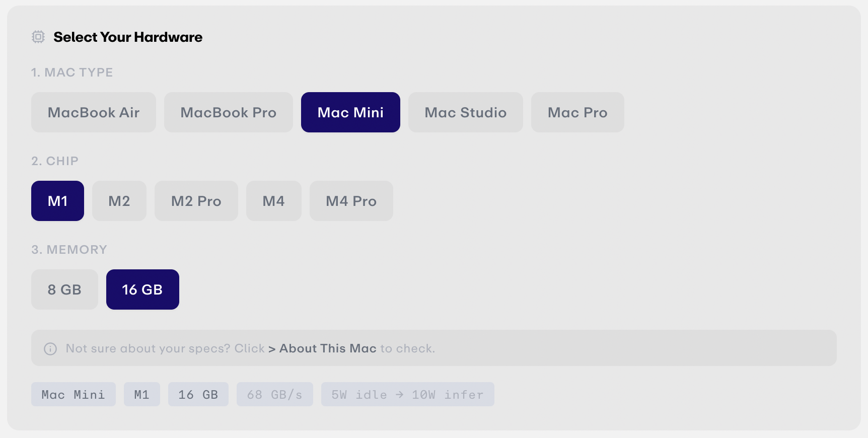Set memory to 8 GB
This screenshot has width=868, height=438.
point(64,289)
